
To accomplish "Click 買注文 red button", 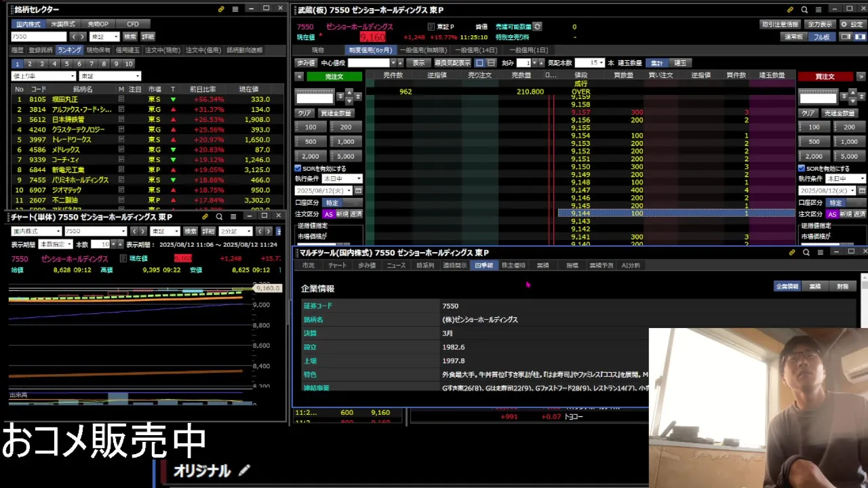I will pos(825,77).
